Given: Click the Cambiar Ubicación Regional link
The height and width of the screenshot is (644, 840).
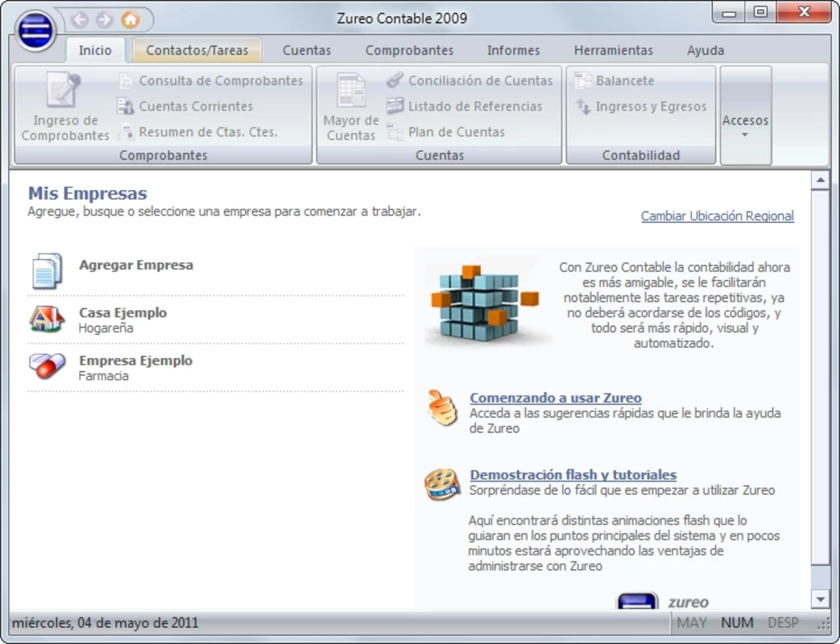Looking at the screenshot, I should pos(718,217).
